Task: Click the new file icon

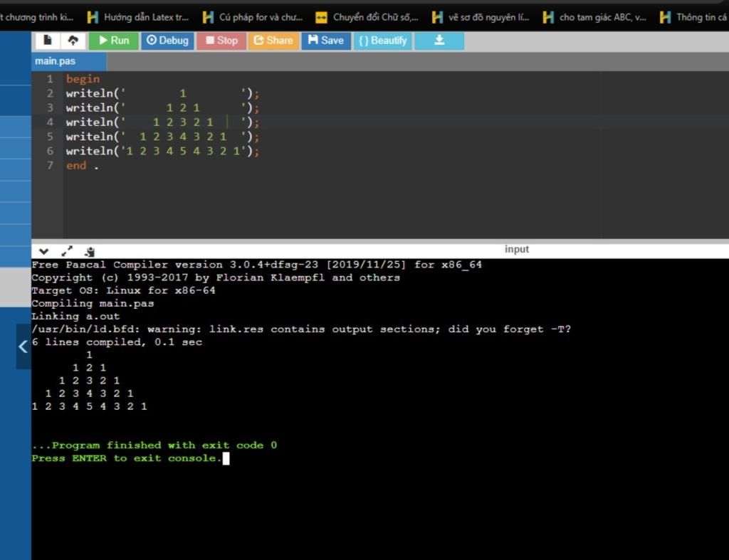Action: point(48,41)
